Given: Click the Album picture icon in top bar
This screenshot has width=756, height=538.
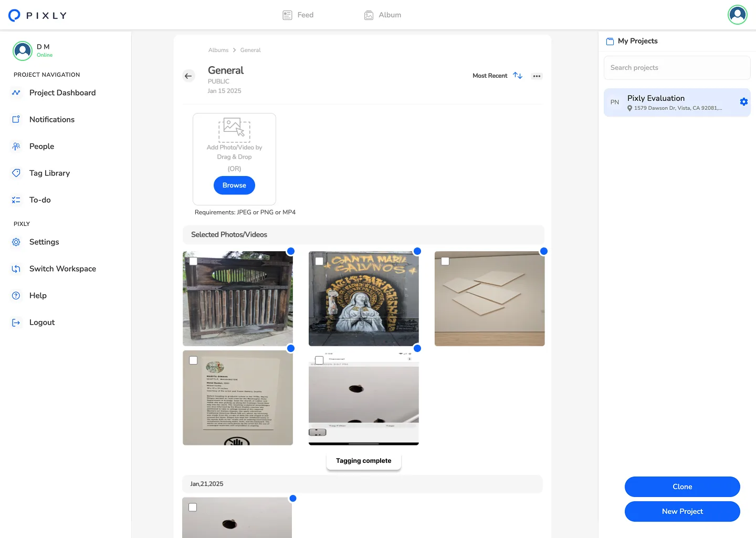Looking at the screenshot, I should [369, 15].
